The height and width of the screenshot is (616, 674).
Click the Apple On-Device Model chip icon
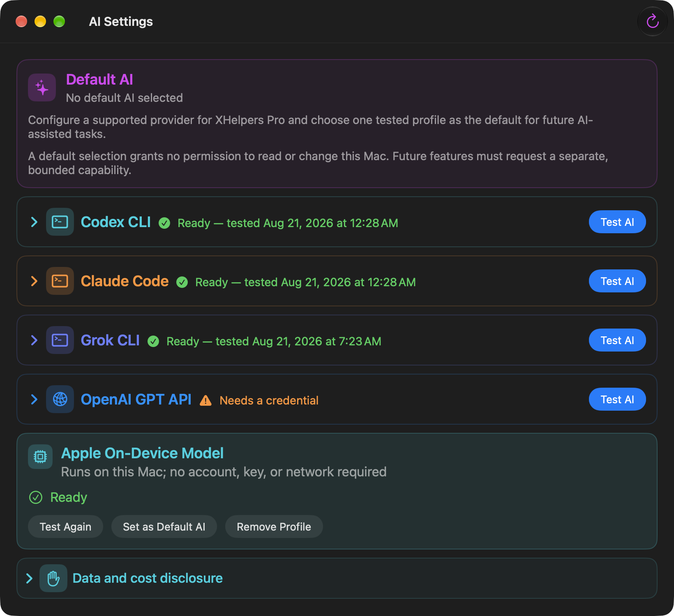(x=40, y=457)
